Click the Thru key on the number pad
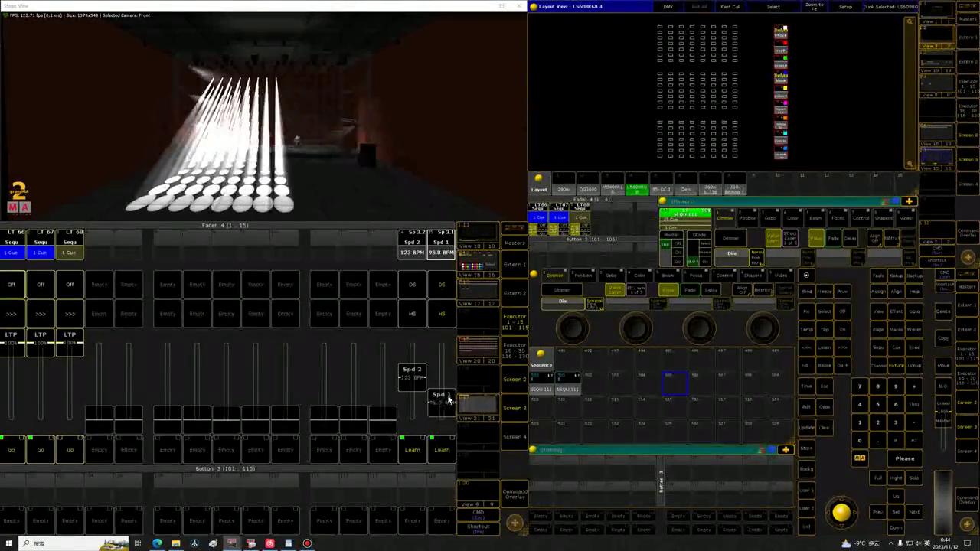Image resolution: width=980 pixels, height=551 pixels. (913, 404)
